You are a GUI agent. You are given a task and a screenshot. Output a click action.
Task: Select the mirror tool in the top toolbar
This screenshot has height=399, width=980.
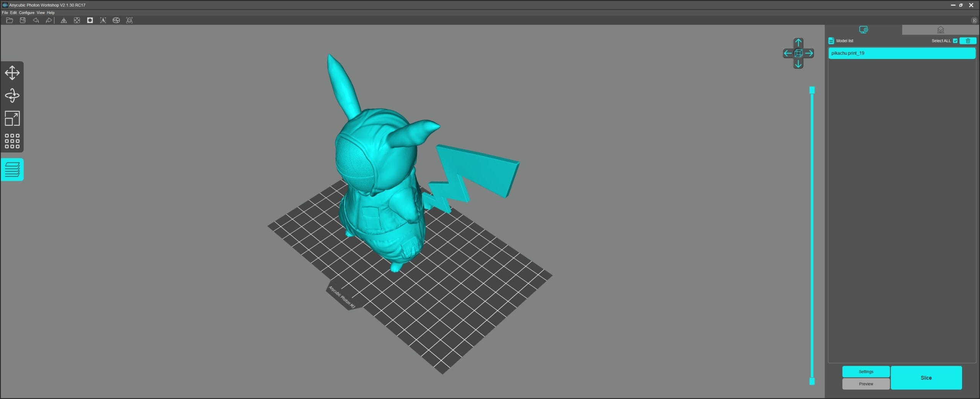[64, 20]
